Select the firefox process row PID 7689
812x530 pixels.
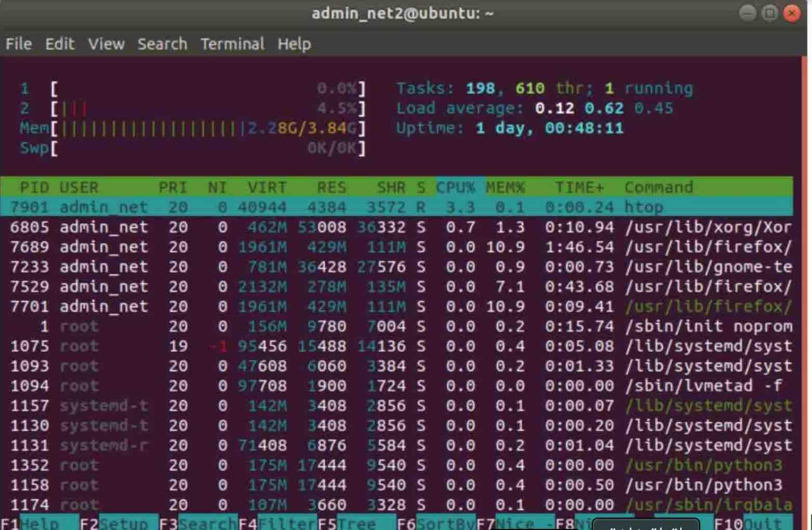click(397, 247)
